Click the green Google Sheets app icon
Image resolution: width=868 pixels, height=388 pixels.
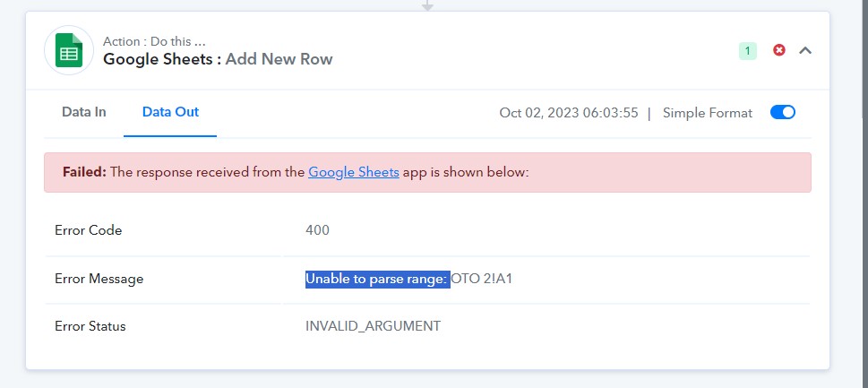69,50
